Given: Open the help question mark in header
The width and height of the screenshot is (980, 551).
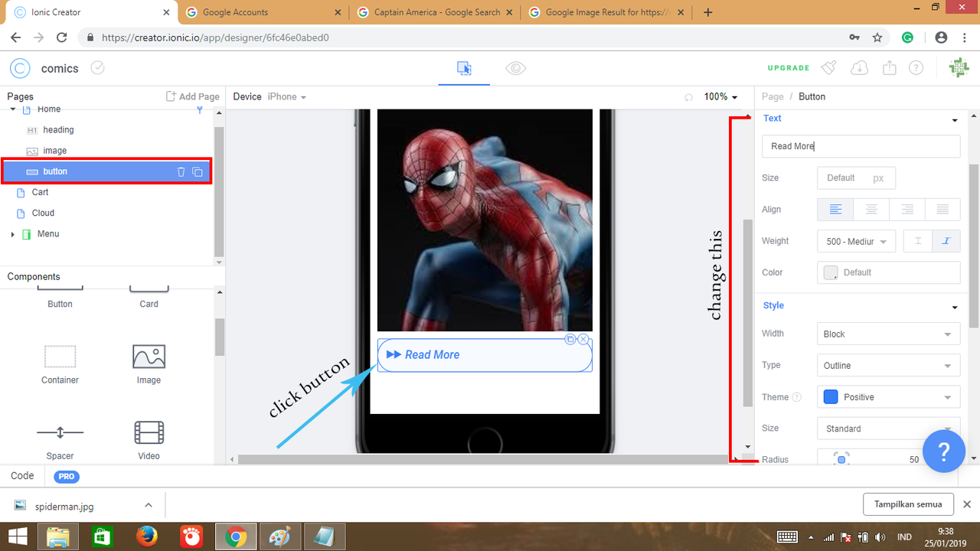Looking at the screenshot, I should [x=916, y=68].
